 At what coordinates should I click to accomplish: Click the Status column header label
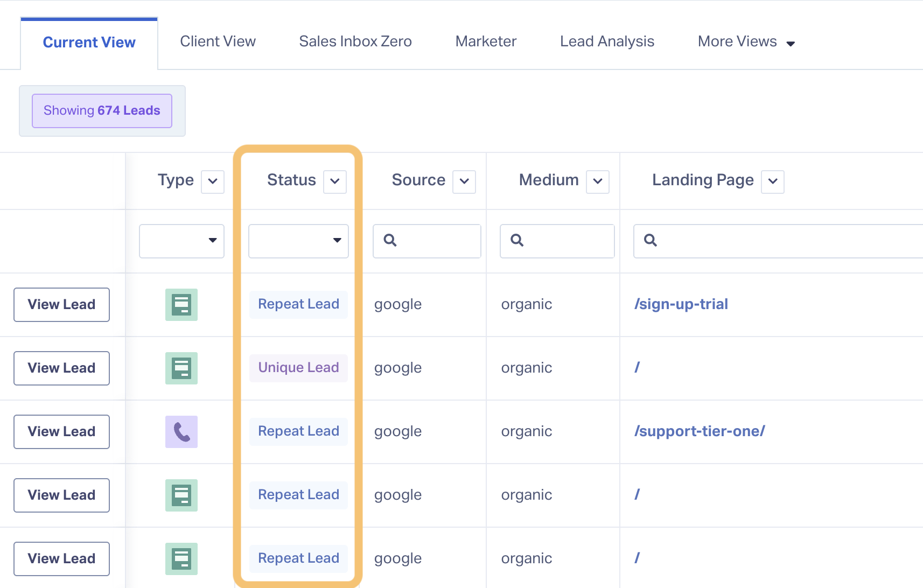coord(291,180)
